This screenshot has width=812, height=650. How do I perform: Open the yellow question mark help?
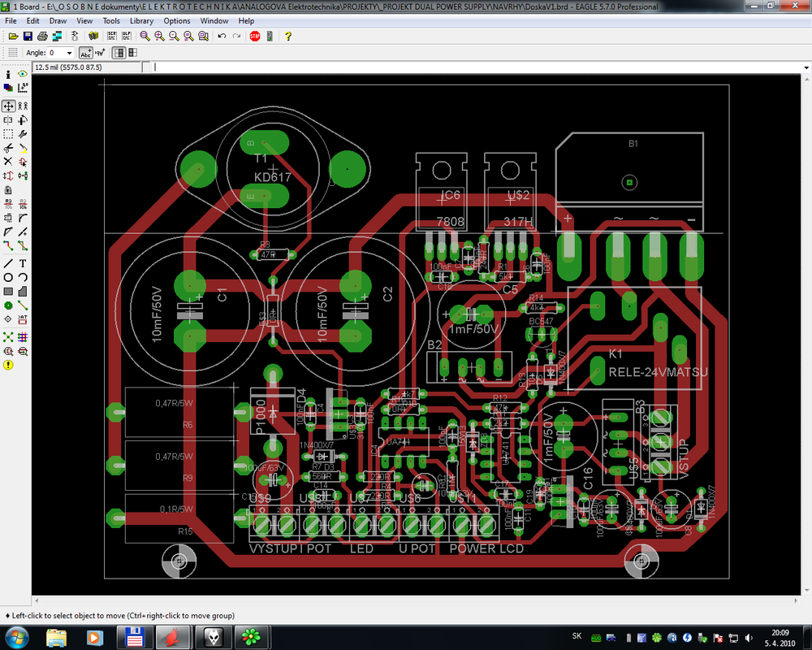tap(288, 36)
